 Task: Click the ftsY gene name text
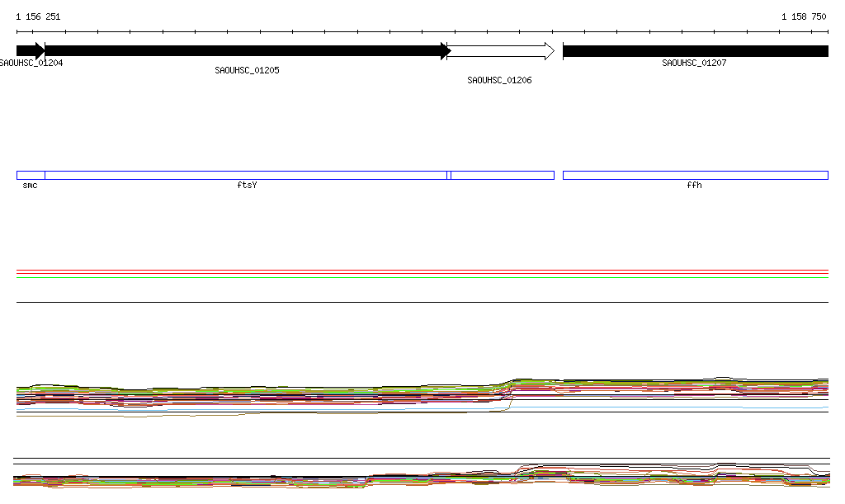(247, 186)
